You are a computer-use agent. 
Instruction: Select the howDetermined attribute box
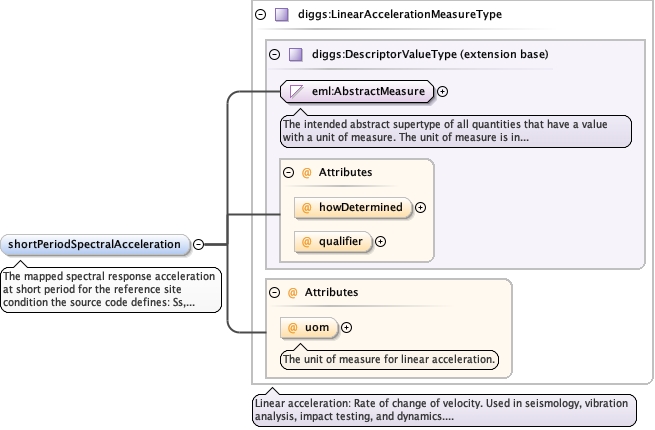tap(353, 208)
